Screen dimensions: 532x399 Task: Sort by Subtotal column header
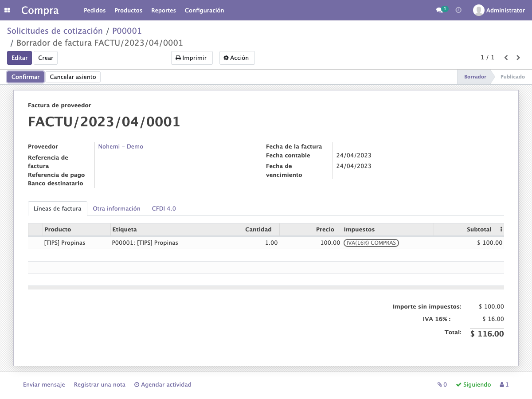pos(465,230)
